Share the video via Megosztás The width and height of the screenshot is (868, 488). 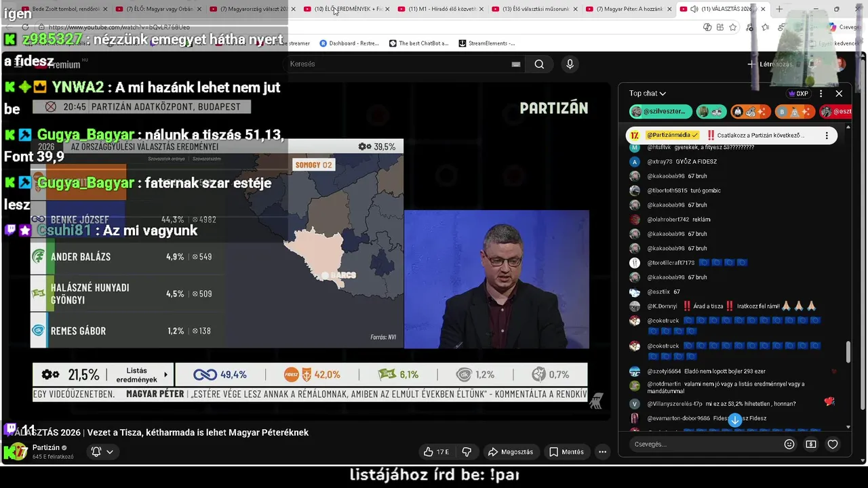click(511, 451)
